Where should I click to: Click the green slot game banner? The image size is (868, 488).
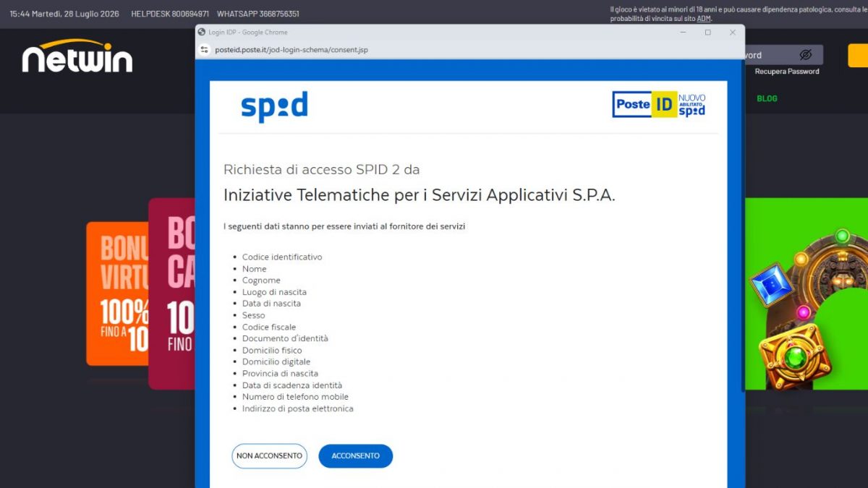(807, 294)
